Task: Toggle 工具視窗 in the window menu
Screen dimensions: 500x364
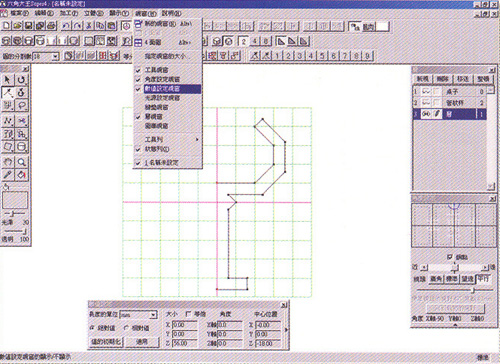Action: point(168,70)
